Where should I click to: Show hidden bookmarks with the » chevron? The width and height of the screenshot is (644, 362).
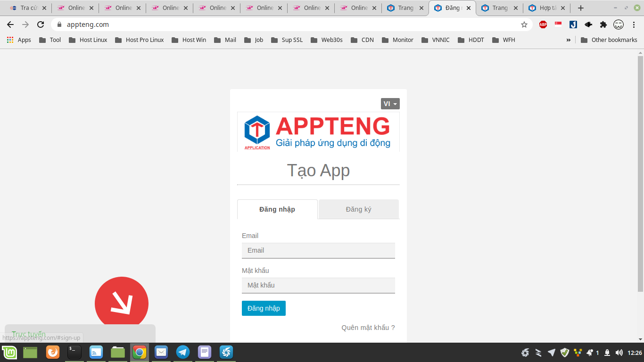pos(568,40)
